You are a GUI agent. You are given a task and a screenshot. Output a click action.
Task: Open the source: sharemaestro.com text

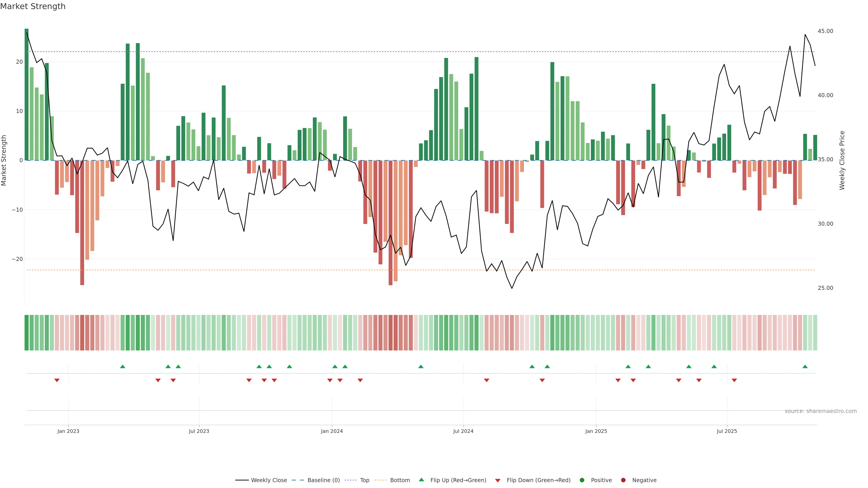point(821,411)
